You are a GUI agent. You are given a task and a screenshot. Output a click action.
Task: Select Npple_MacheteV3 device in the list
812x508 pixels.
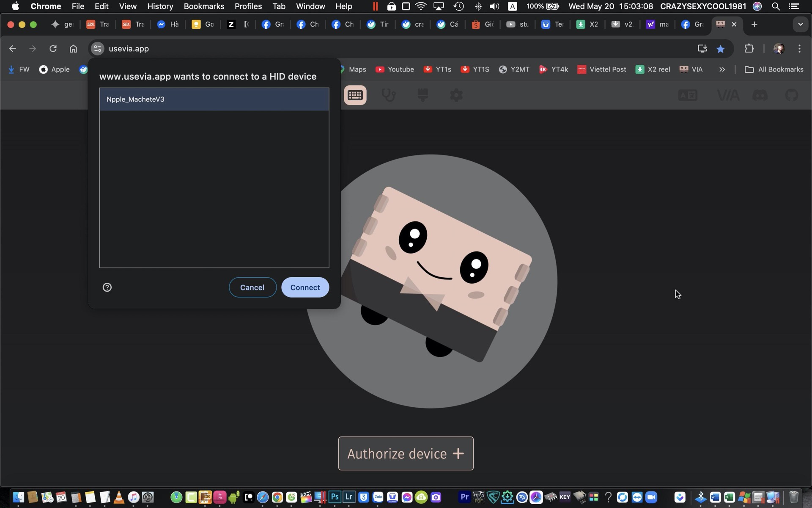pos(214,99)
